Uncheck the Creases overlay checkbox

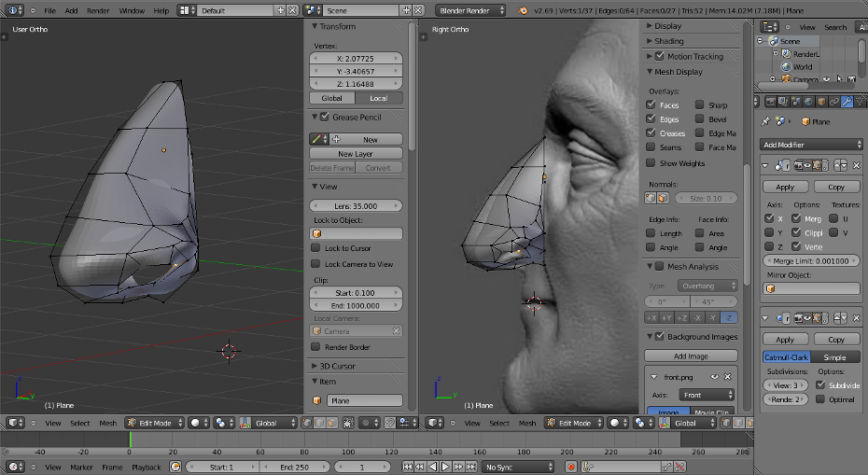point(651,133)
